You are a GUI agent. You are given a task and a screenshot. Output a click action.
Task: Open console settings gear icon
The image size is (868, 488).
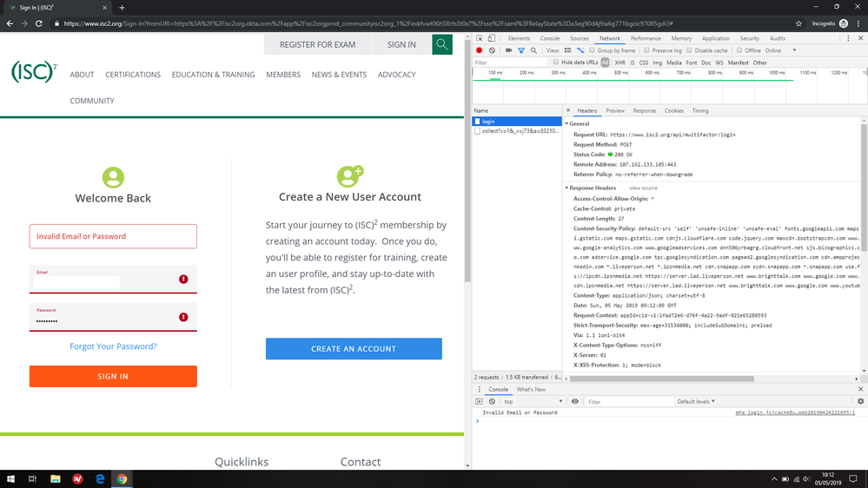coord(860,402)
